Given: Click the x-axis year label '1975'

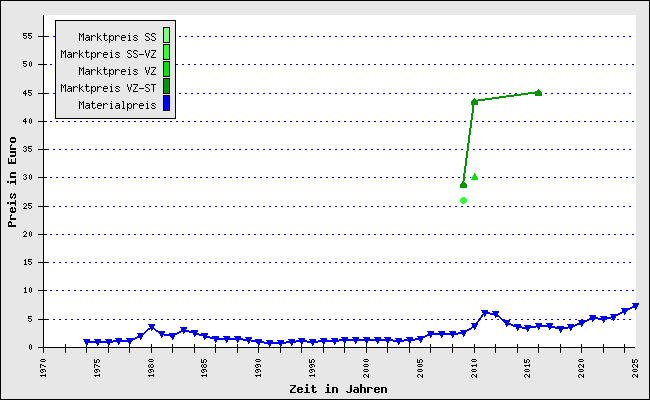Looking at the screenshot, I should point(97,368).
